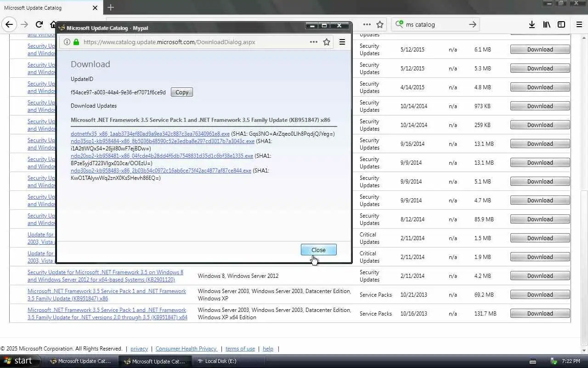The image size is (588, 368).
Task: Open a new tab with the plus icon
Action: coord(110,7)
